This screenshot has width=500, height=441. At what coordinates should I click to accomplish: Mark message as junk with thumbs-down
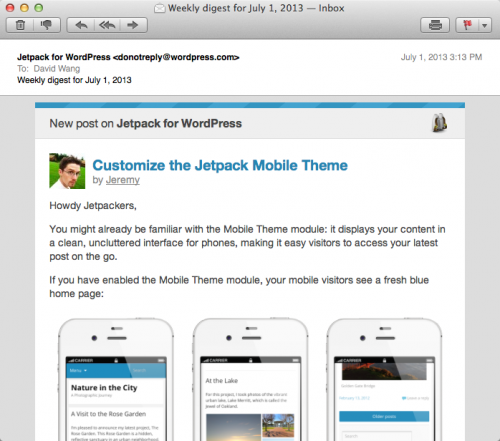click(x=47, y=25)
